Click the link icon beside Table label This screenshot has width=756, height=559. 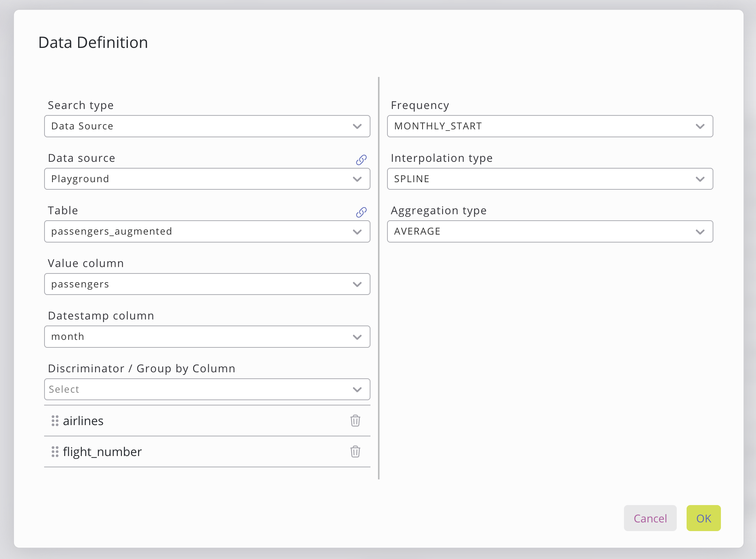tap(361, 212)
